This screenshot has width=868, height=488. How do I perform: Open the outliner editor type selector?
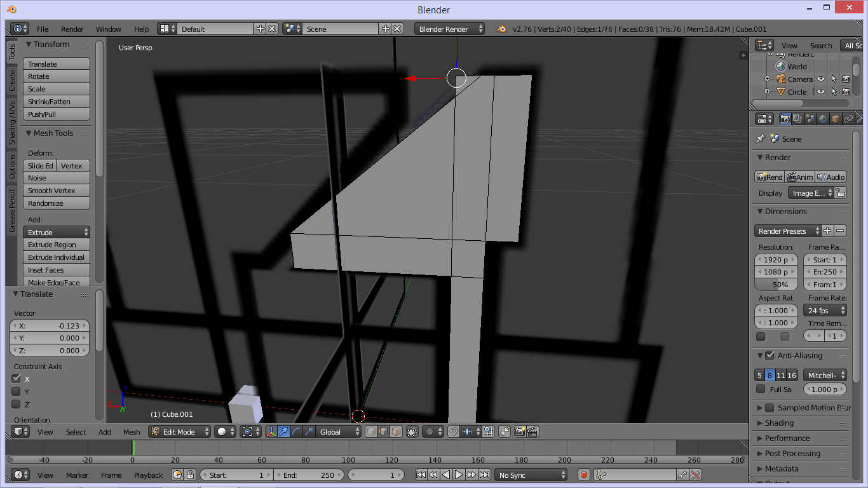[764, 45]
